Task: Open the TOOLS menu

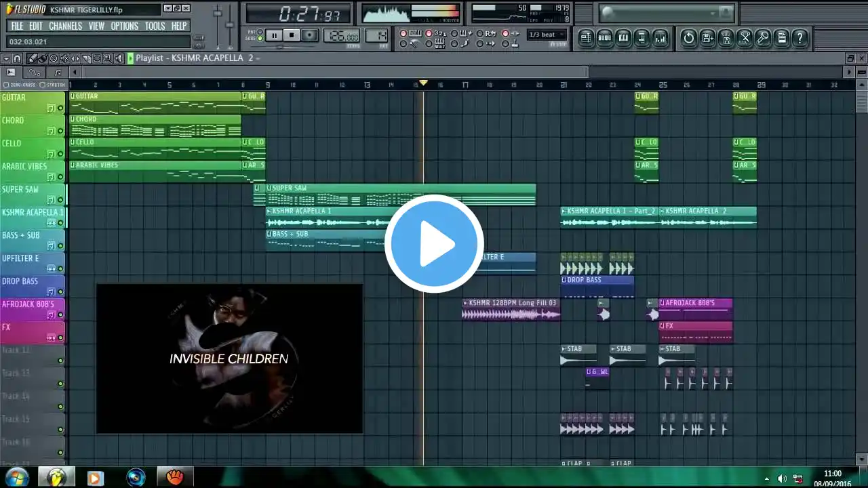Action: click(x=155, y=26)
